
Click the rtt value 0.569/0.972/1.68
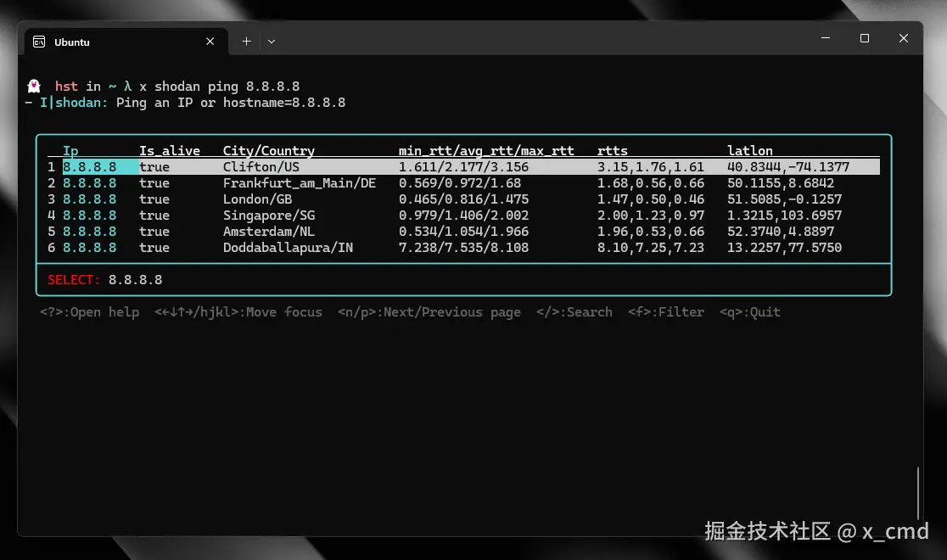(460, 183)
